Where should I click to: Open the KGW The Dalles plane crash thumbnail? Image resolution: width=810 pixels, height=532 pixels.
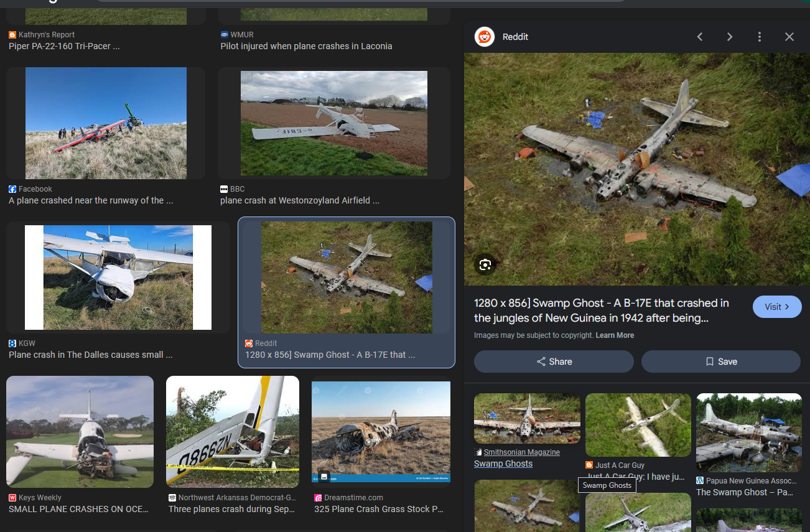point(118,278)
